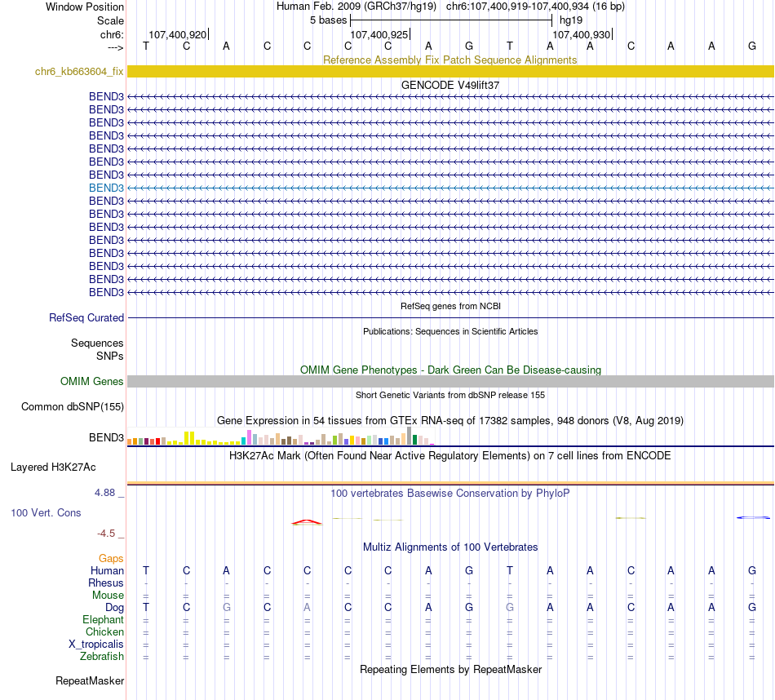
Task: Open the chr6_kb663604_fix track label
Action: pyautogui.click(x=79, y=71)
